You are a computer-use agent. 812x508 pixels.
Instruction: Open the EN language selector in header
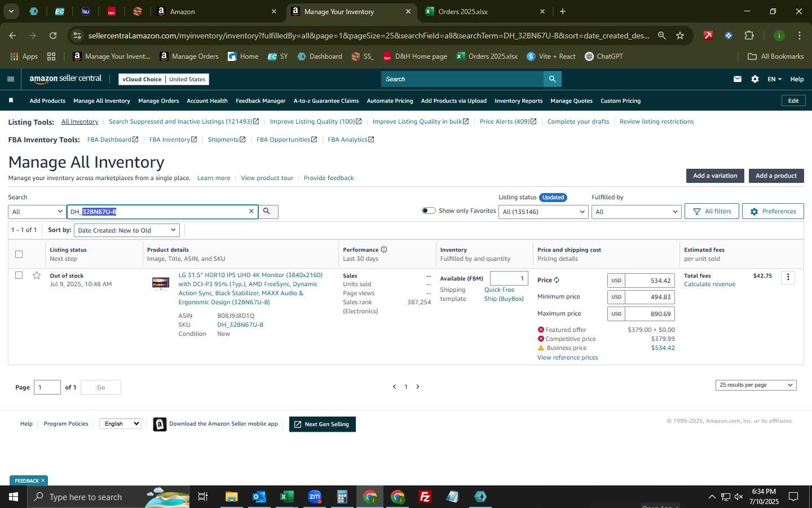(x=774, y=79)
